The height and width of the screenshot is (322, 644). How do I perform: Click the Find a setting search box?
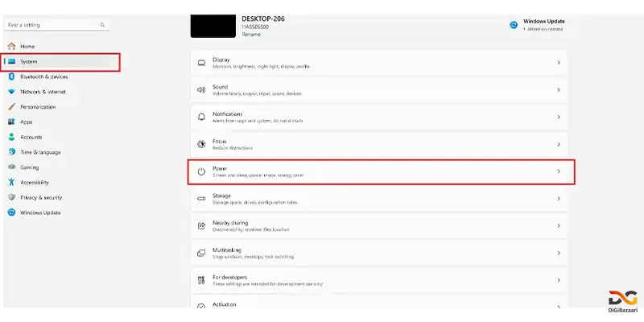click(52, 25)
